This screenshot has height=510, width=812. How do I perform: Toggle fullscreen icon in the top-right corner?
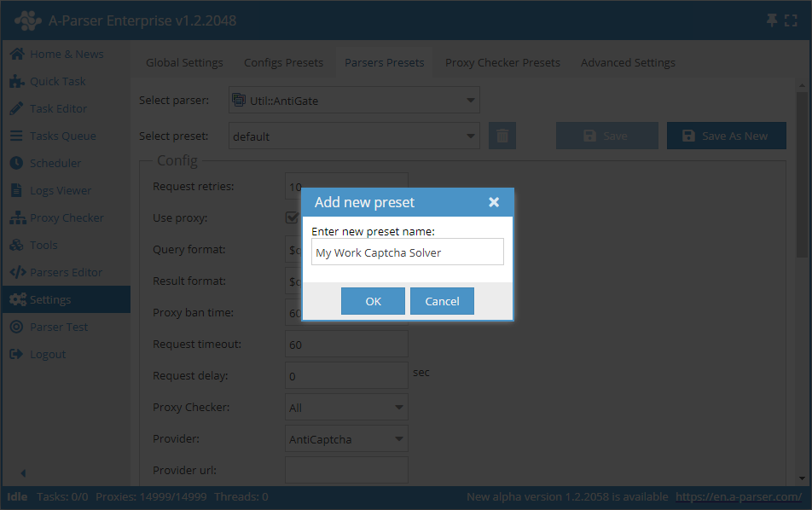pos(791,20)
